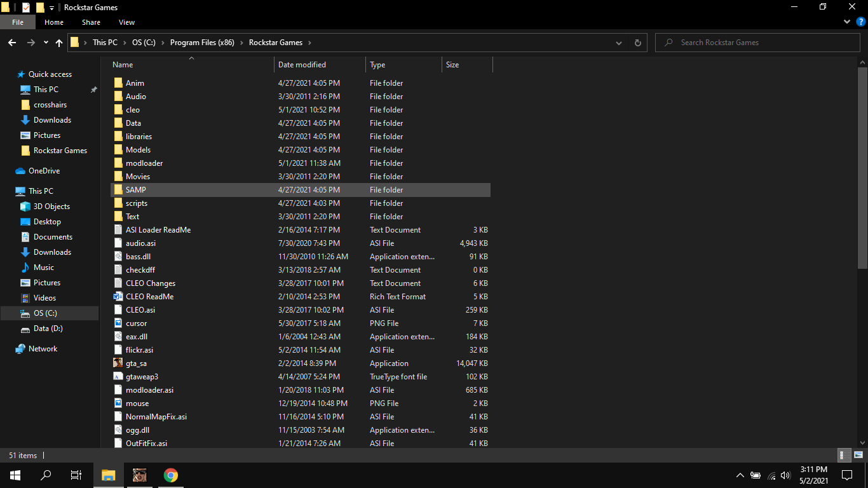The height and width of the screenshot is (488, 868).
Task: Open crosshairs folder in Quick access
Action: pos(50,105)
